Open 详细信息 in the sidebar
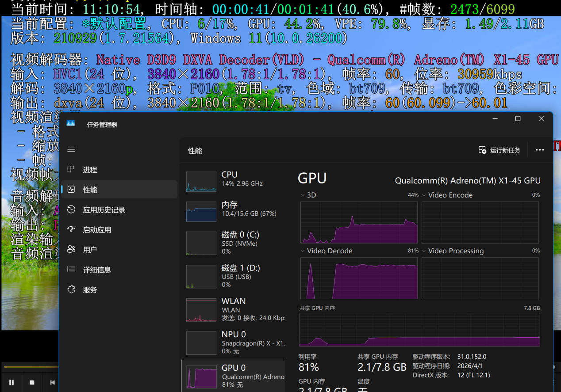 (x=119, y=270)
